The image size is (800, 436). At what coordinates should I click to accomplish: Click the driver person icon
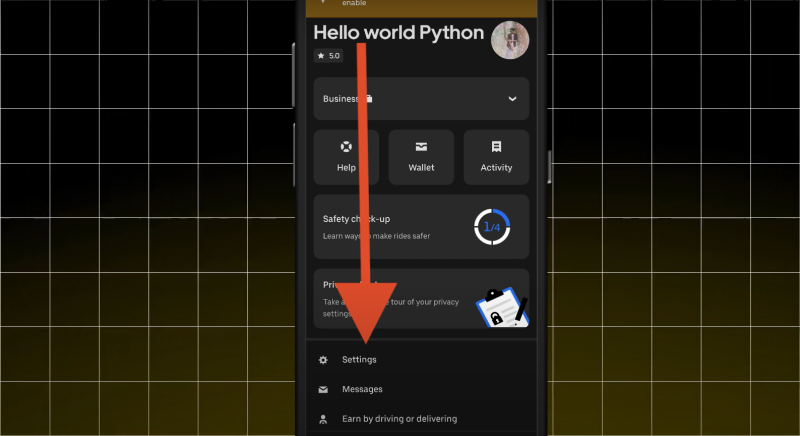pyautogui.click(x=323, y=419)
